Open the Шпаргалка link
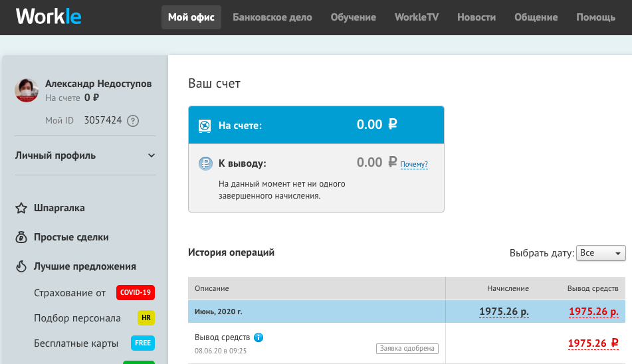Viewport: 632px width, 364px height. pos(59,208)
